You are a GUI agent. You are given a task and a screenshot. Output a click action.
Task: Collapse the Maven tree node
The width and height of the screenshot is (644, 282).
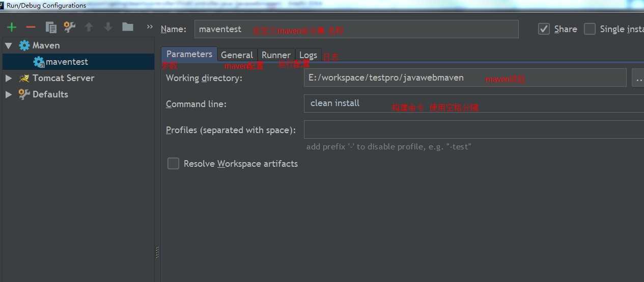(x=8, y=45)
